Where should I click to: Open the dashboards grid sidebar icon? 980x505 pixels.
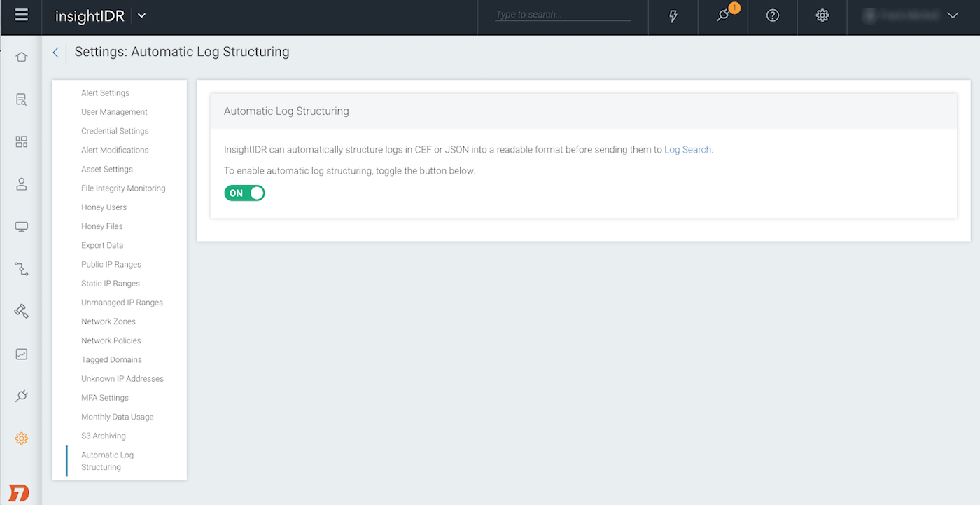coord(22,142)
